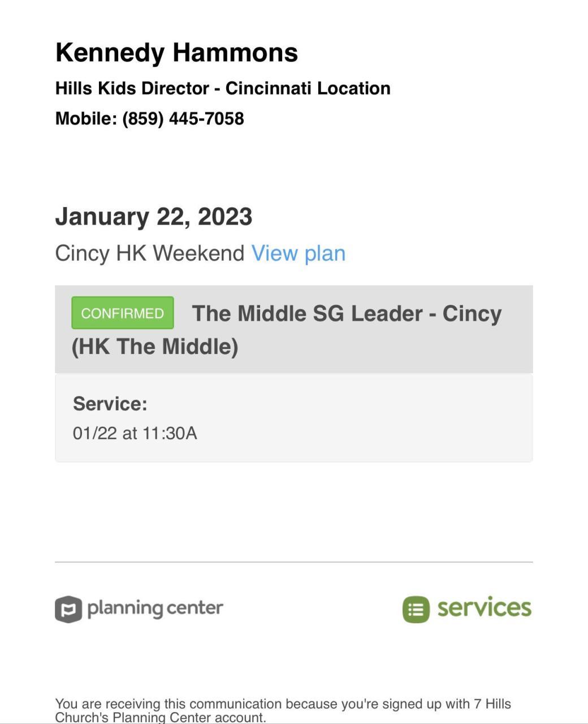588x724 pixels.
Task: Click the Service: label
Action: (x=110, y=404)
